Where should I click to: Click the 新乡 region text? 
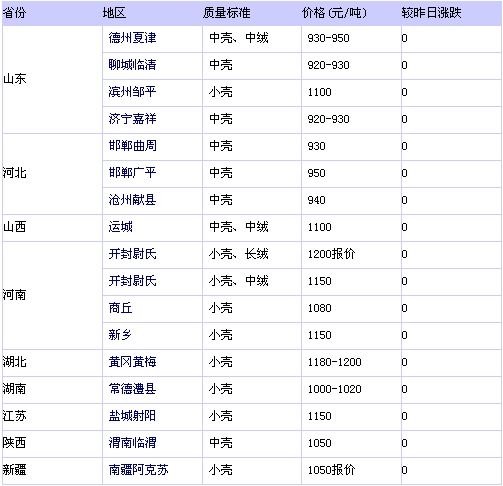[120, 335]
